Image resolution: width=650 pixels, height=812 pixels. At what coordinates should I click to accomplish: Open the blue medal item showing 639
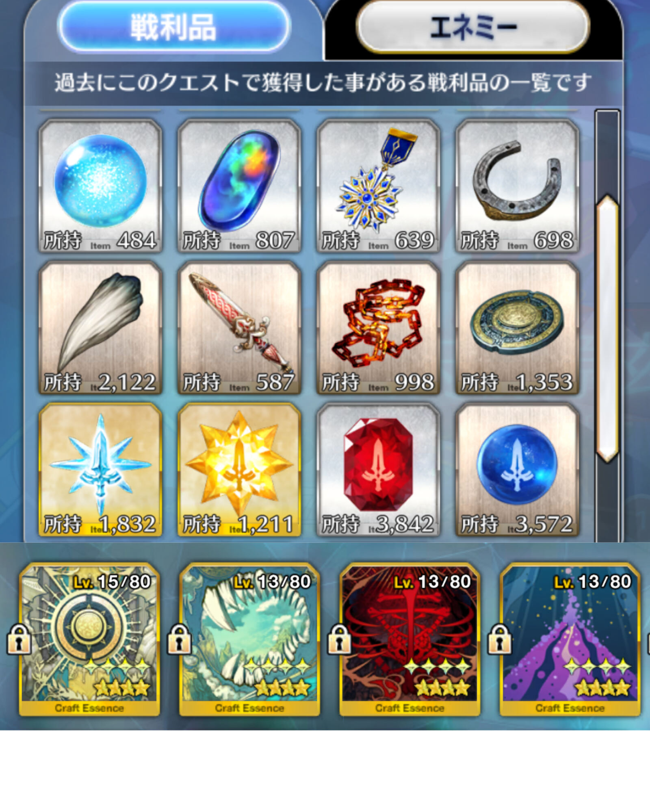tap(378, 186)
